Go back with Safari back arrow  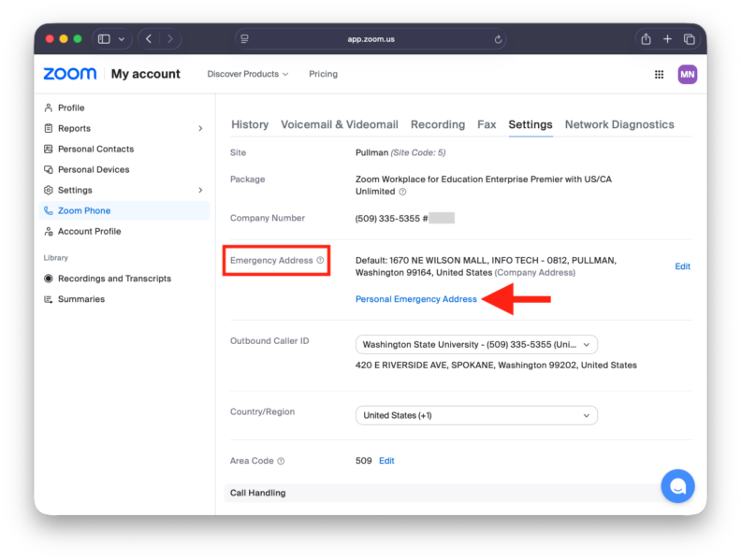149,39
